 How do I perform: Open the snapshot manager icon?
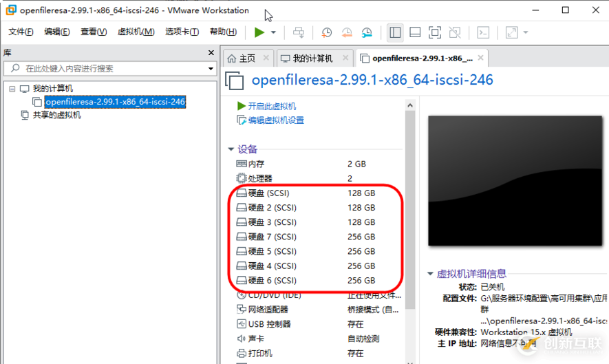(x=367, y=32)
